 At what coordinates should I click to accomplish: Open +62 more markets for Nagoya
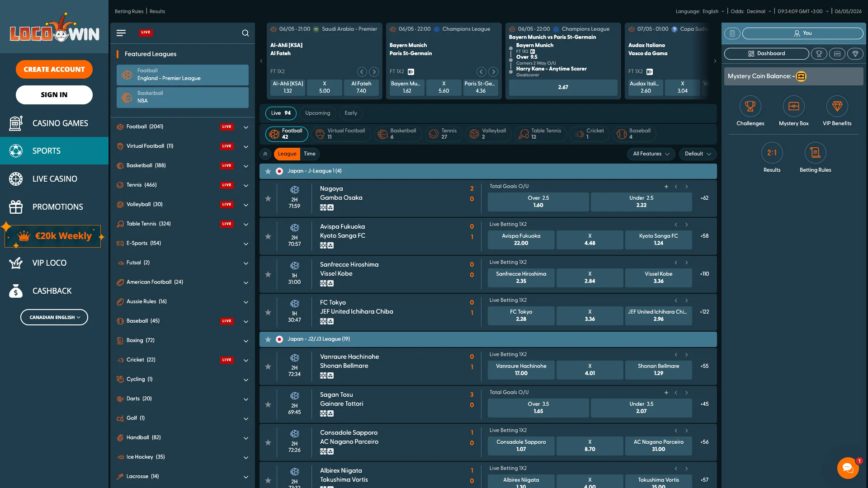tap(704, 198)
